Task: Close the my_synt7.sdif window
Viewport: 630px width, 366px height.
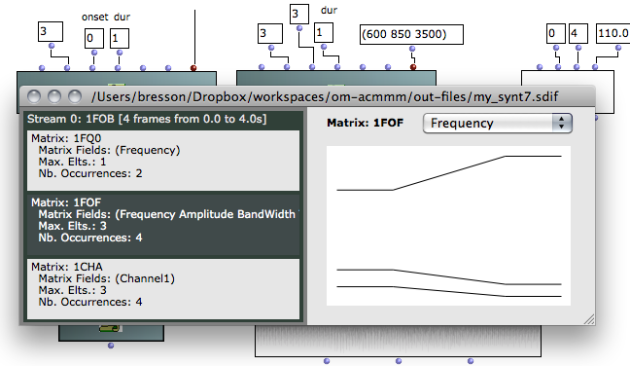Action: (34, 96)
